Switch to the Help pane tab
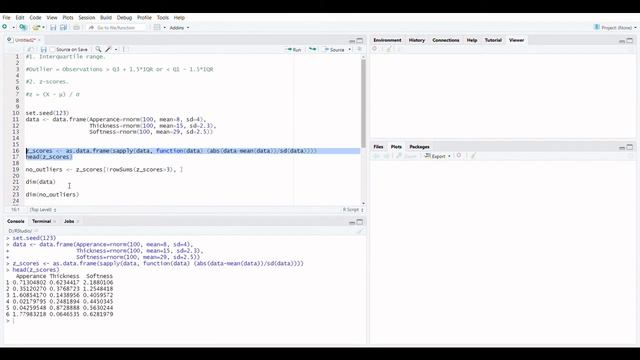This screenshot has height=360, width=640. click(x=472, y=40)
